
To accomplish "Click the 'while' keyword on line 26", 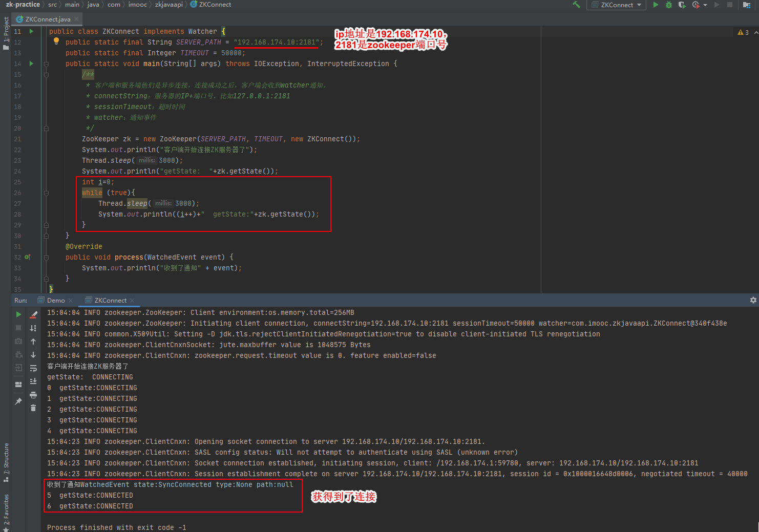I will [x=92, y=193].
